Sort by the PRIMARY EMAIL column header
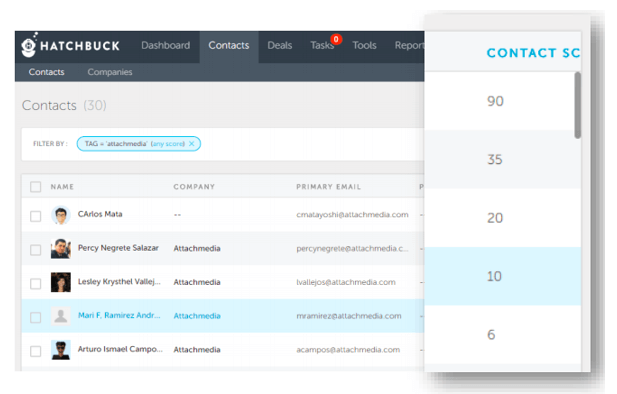Viewport: 617px width, 394px height. click(x=328, y=187)
